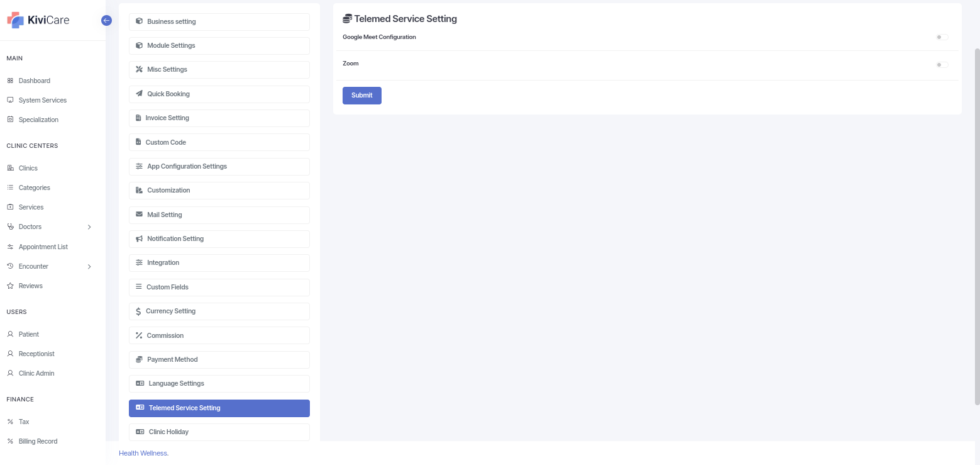
Task: Open Invoice Setting tab
Action: point(219,118)
